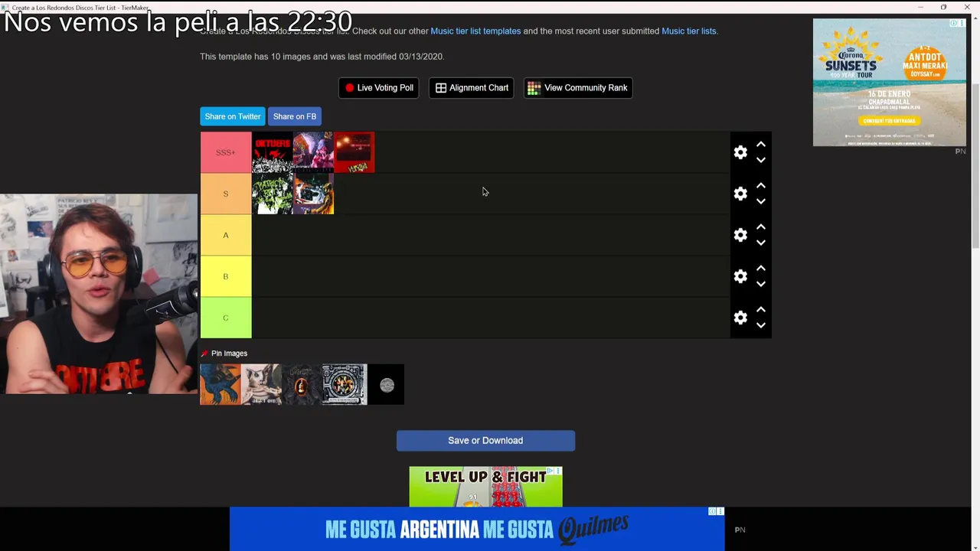Open Music tier list templates link
980x551 pixels.
475,31
